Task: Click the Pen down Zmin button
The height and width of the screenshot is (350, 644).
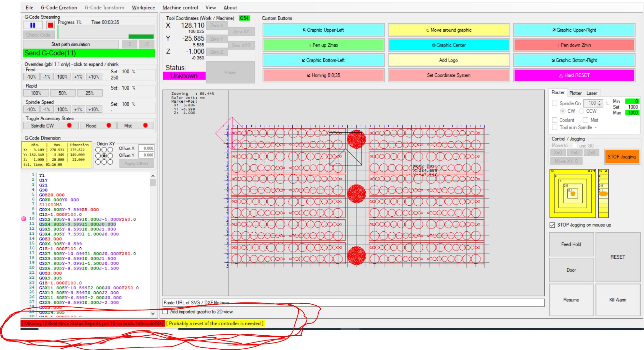Action: [573, 45]
